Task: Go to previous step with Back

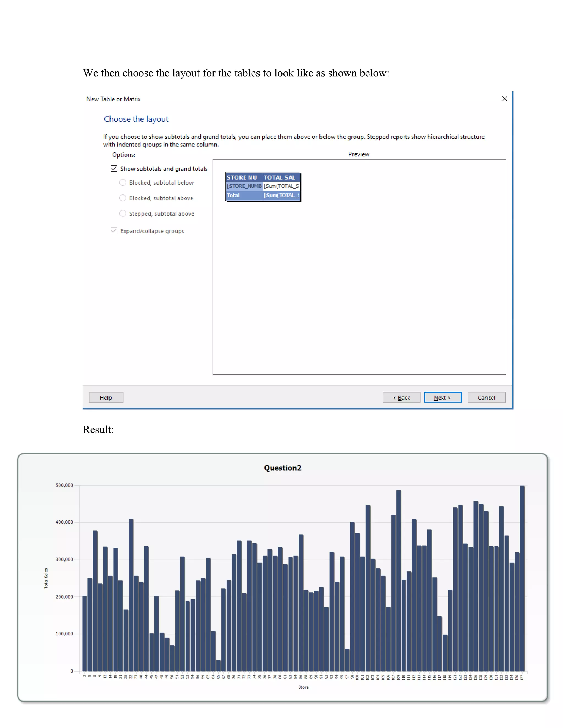Action: click(x=401, y=397)
